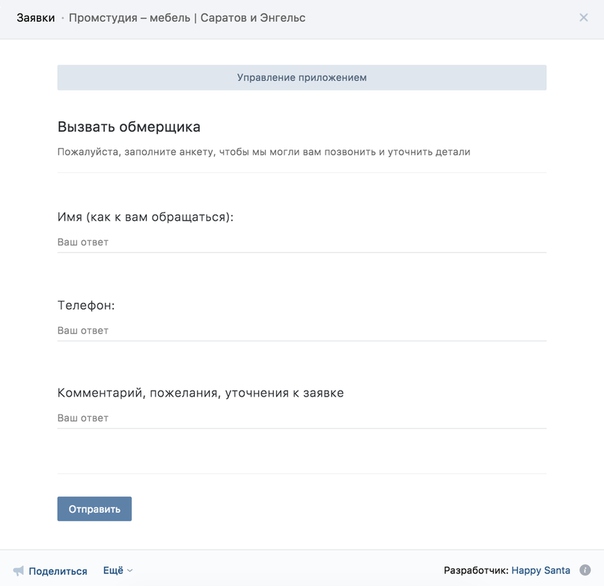Viewport: 604px width, 586px height.
Task: Focus the Телефон answer input field
Action: [302, 331]
